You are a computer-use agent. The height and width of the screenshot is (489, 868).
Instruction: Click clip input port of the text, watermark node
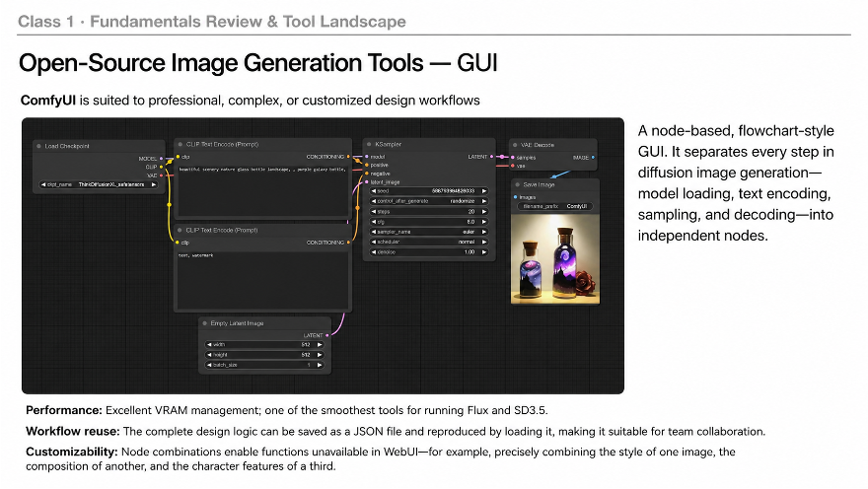coord(178,243)
